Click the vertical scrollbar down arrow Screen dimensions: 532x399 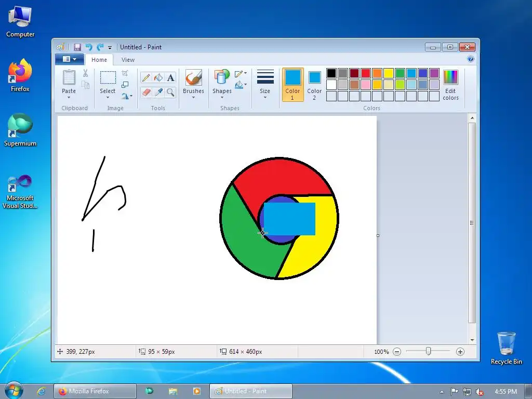point(472,340)
